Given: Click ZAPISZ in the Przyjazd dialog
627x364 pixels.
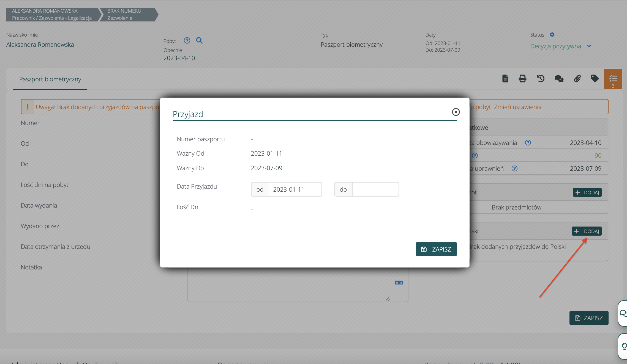Looking at the screenshot, I should click(436, 249).
